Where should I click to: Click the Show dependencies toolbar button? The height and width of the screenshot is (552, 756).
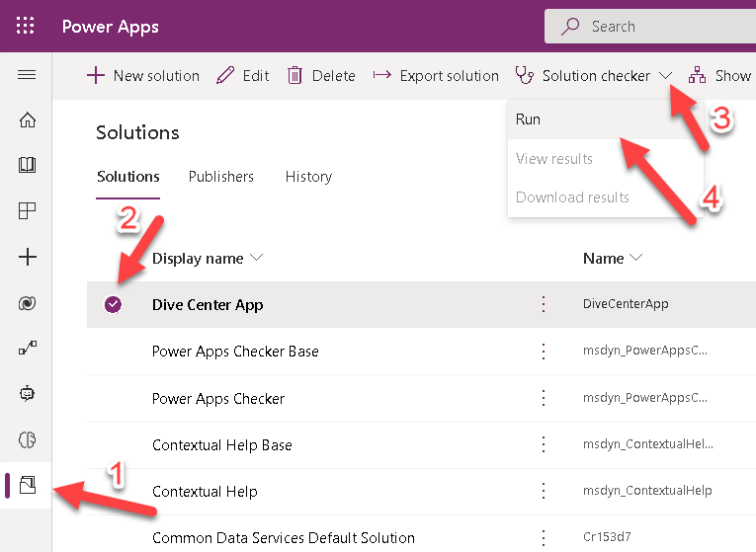coord(720,76)
